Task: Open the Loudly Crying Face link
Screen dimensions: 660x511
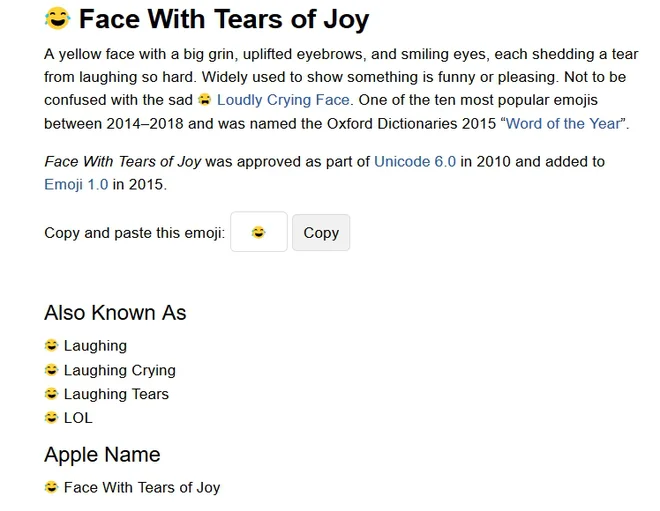Action: (x=283, y=100)
